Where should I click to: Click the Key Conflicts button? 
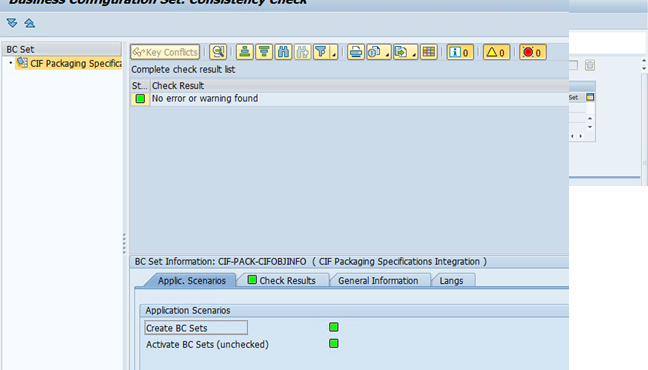pyautogui.click(x=165, y=52)
